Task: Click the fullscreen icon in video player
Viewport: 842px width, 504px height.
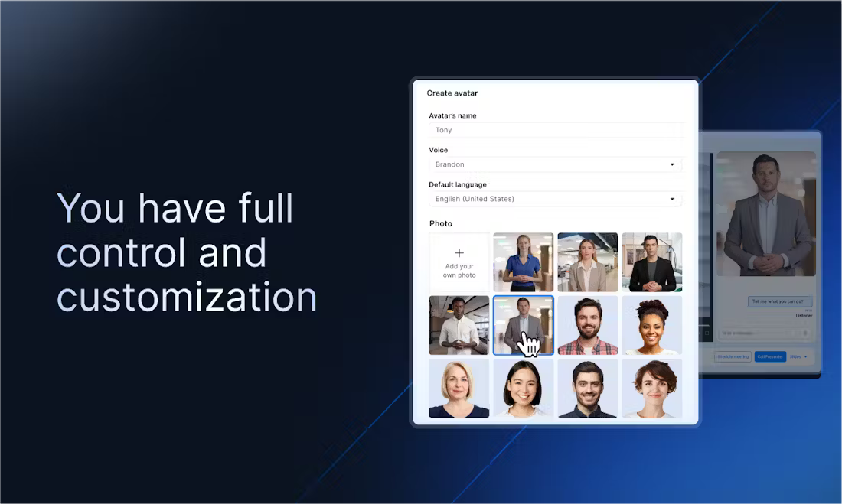Action: [707, 332]
